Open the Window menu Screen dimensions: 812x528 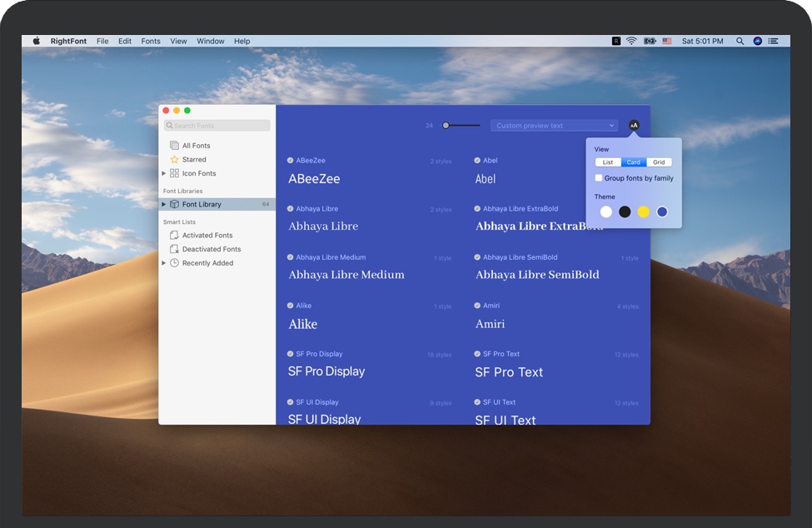[x=210, y=41]
